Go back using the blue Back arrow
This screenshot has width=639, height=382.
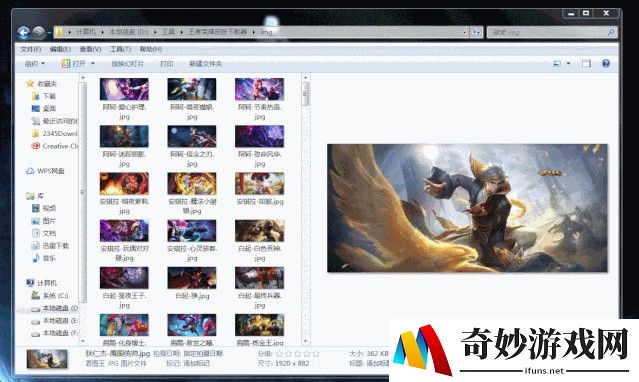(x=24, y=32)
